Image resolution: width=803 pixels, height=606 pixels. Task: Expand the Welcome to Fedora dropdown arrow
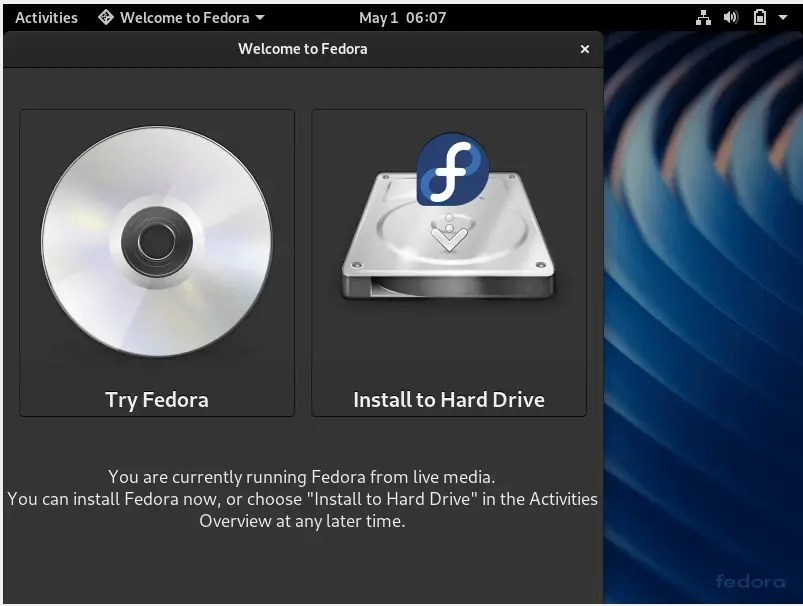coord(258,17)
